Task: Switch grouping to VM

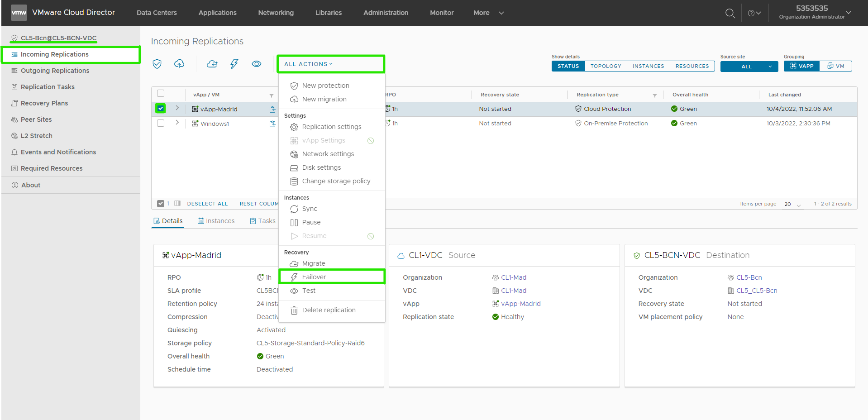Action: [x=836, y=66]
